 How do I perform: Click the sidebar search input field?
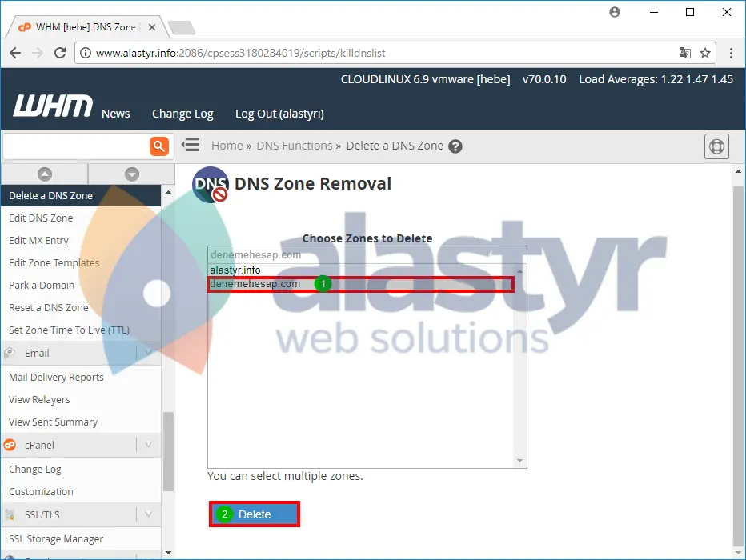76,146
